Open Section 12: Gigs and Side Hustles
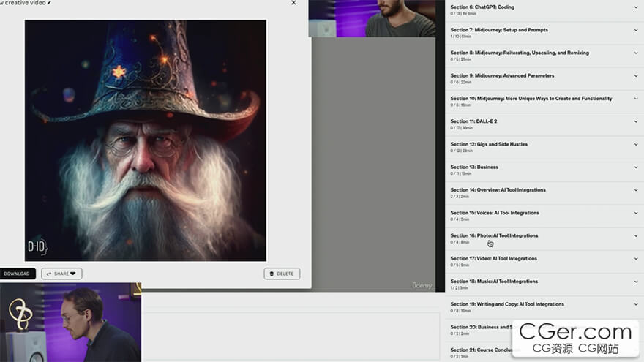 click(489, 145)
